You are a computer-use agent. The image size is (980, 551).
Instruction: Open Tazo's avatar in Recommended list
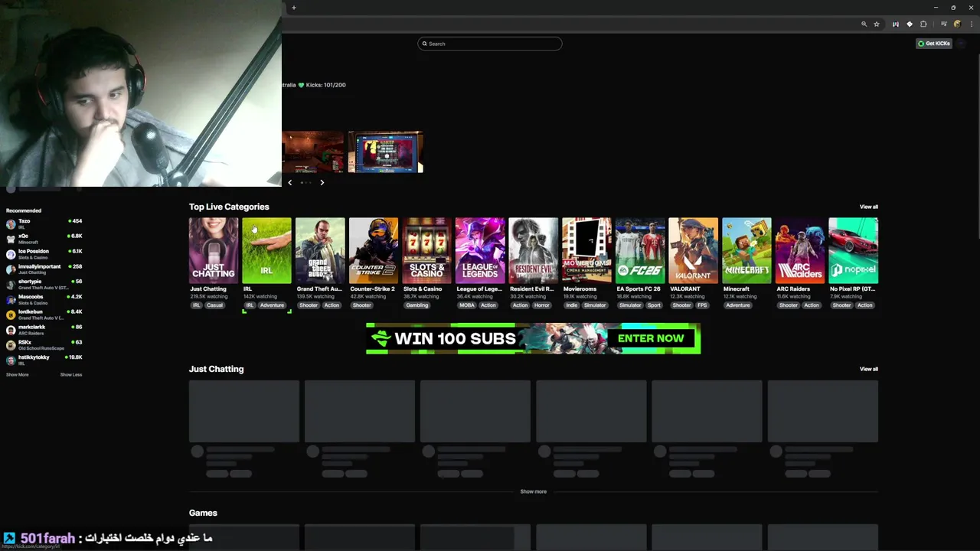tap(11, 224)
